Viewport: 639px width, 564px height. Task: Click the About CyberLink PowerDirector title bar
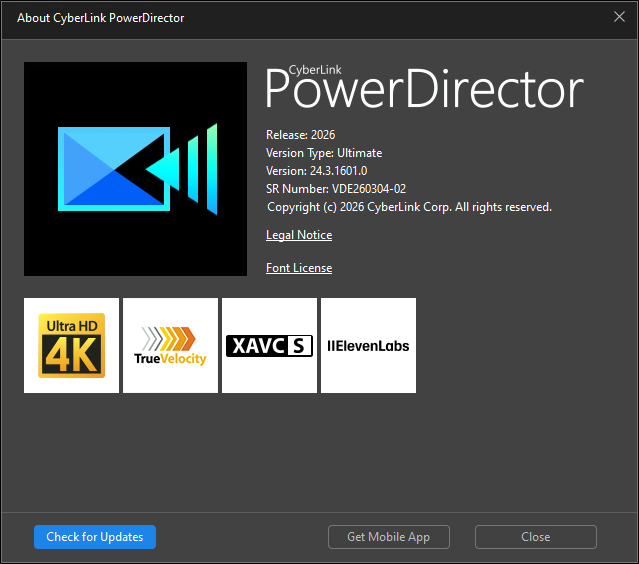[101, 18]
